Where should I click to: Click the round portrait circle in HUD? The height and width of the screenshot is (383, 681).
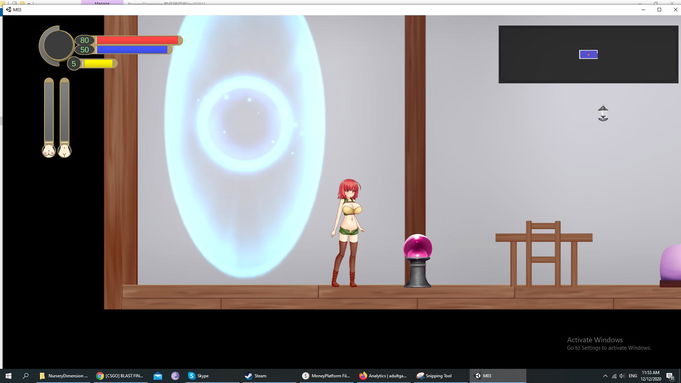(x=57, y=46)
